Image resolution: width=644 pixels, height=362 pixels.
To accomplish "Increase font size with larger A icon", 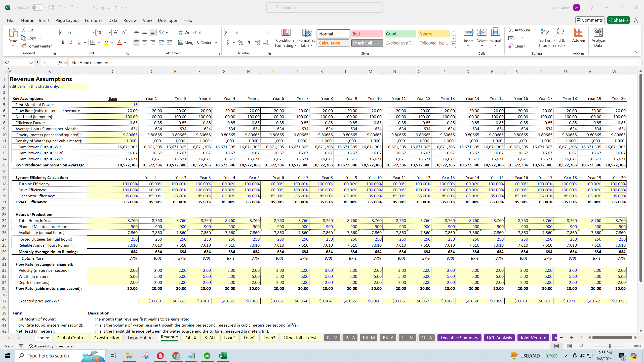I will 116,32.
